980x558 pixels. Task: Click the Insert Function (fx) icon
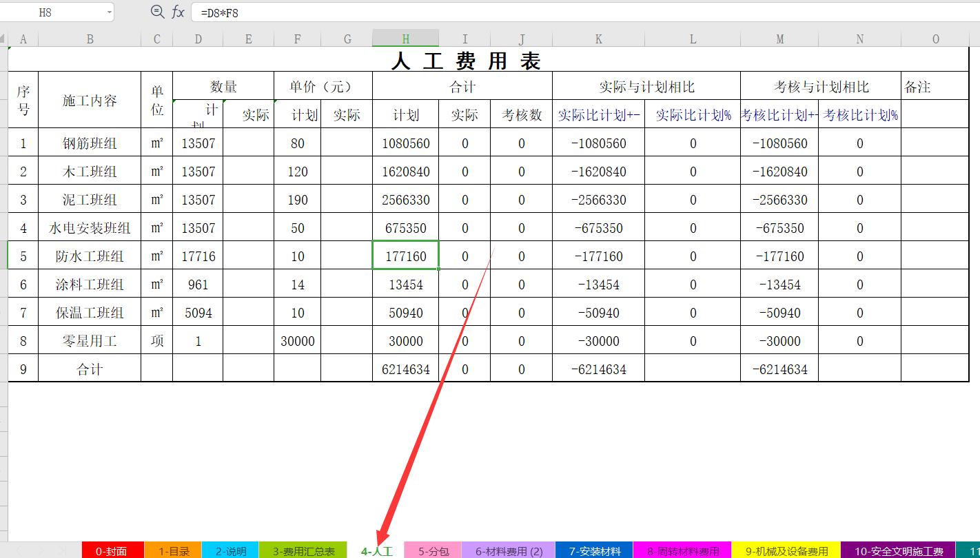(x=177, y=12)
